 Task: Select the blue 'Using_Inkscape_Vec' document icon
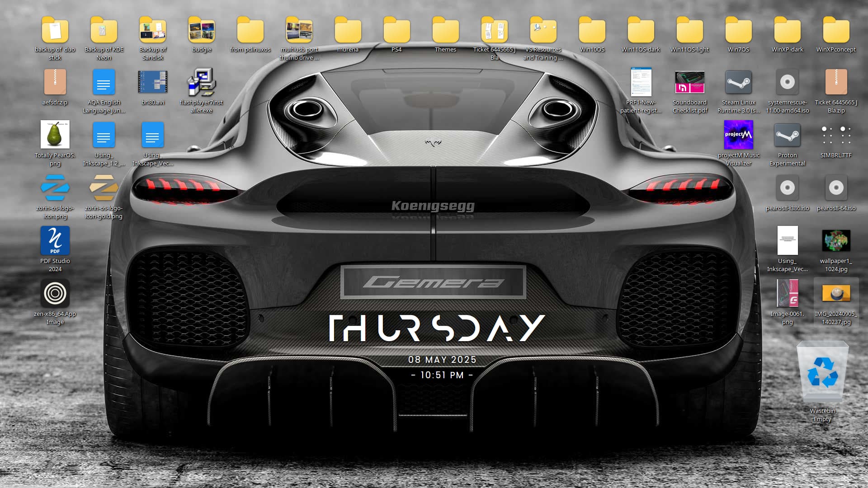152,135
